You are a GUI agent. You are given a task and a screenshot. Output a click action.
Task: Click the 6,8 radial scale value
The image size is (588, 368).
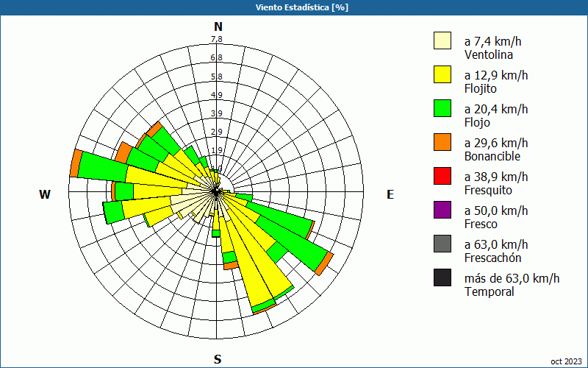[216, 57]
